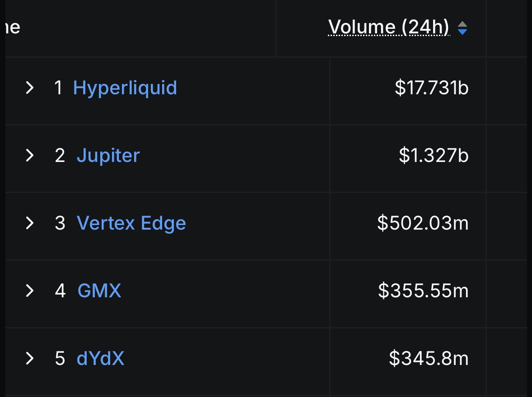
Task: Click the partially visible Name column header
Action: [13, 27]
